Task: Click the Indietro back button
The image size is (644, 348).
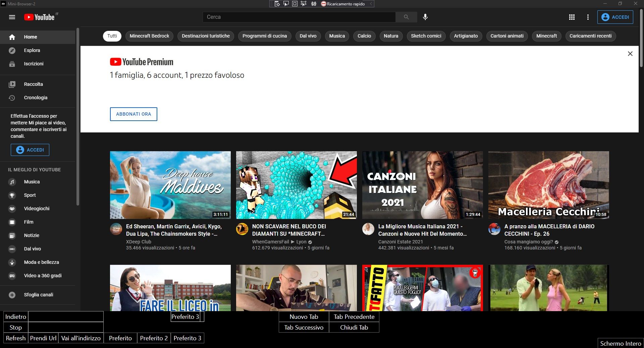Action: [15, 317]
